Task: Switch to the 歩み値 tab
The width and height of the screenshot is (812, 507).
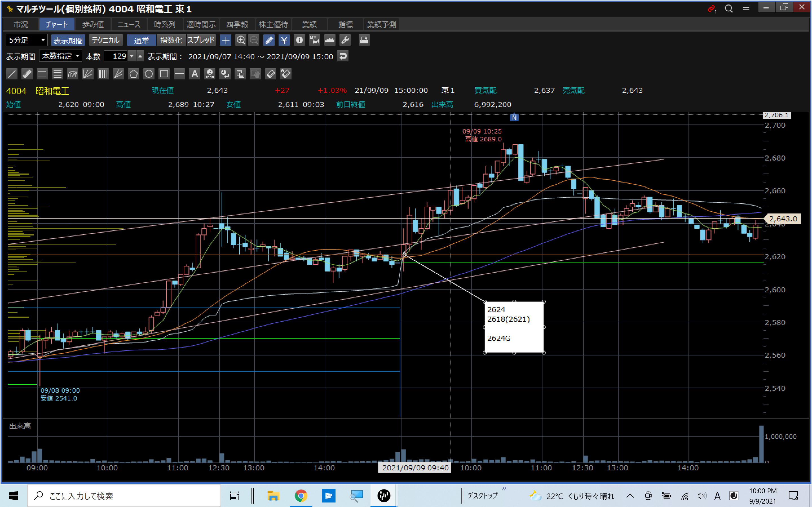Action: coord(93,25)
